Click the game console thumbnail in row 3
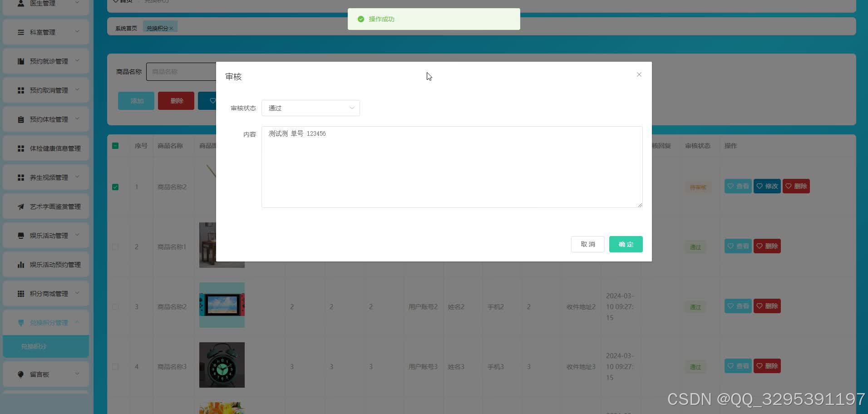The width and height of the screenshot is (868, 414). coord(222,305)
